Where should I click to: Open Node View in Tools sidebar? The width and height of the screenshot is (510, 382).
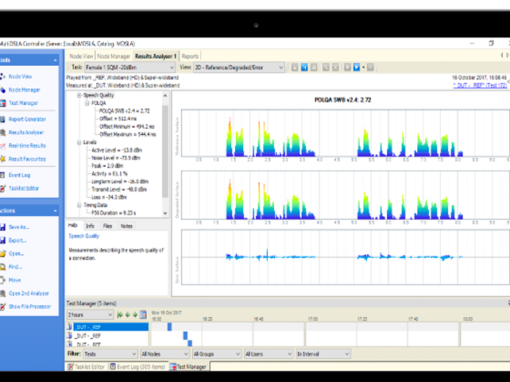tap(20, 77)
